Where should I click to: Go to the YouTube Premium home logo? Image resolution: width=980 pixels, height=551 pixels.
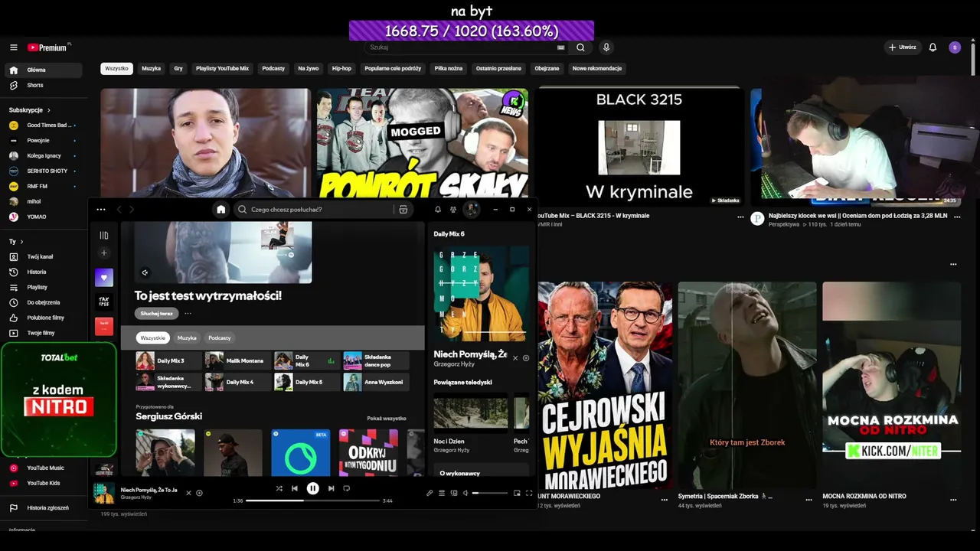pyautogui.click(x=48, y=47)
